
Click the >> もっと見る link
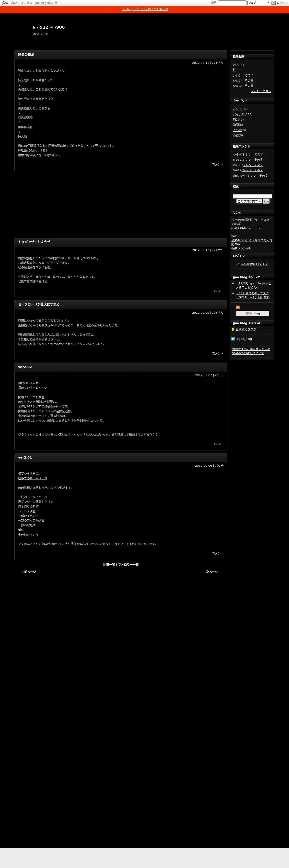coord(261,91)
